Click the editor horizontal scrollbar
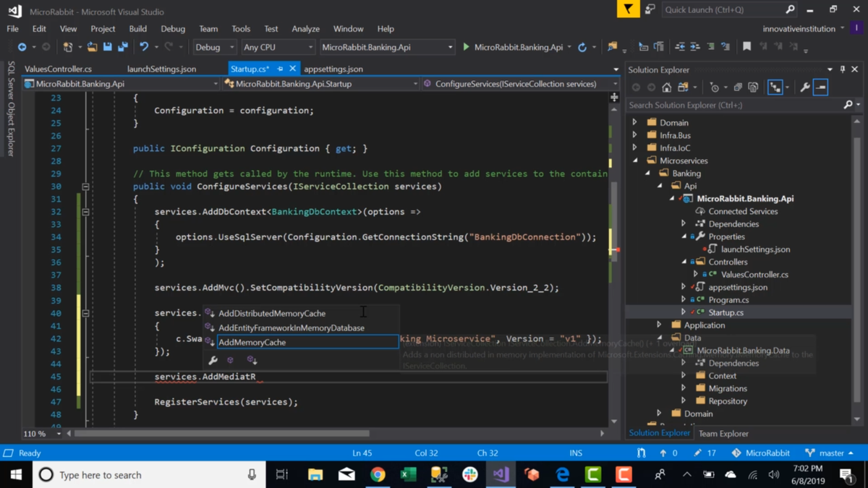 (221, 434)
